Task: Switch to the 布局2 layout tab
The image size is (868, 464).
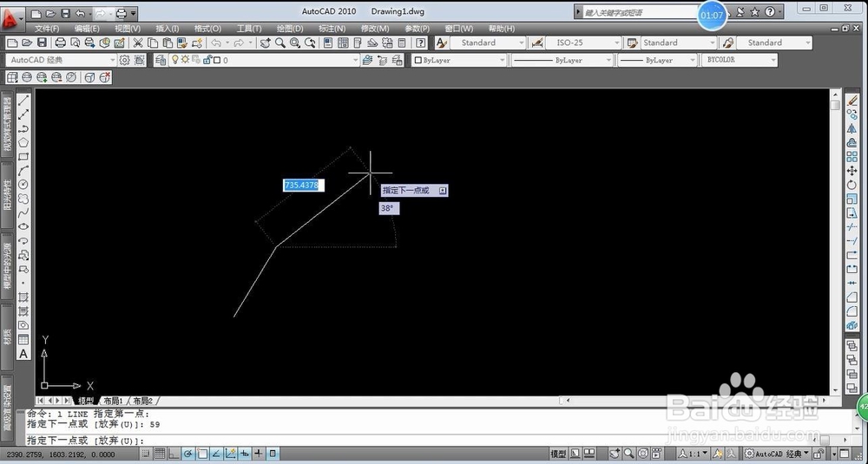Action: click(x=143, y=401)
